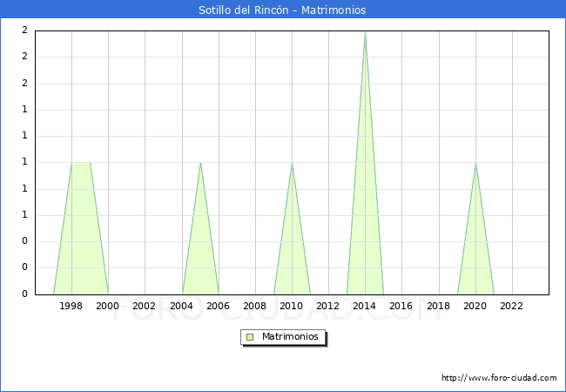
Task: Click the 2014 peak at top of chart
Action: [x=365, y=33]
